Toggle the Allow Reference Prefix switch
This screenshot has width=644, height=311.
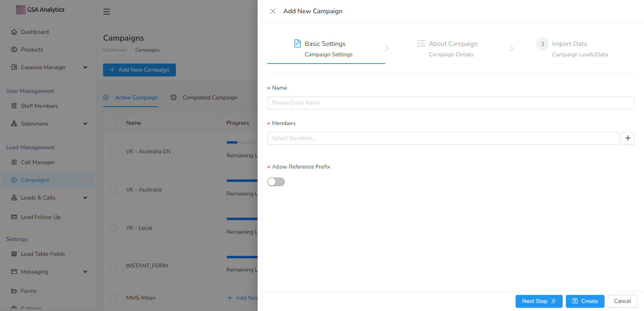pyautogui.click(x=276, y=182)
